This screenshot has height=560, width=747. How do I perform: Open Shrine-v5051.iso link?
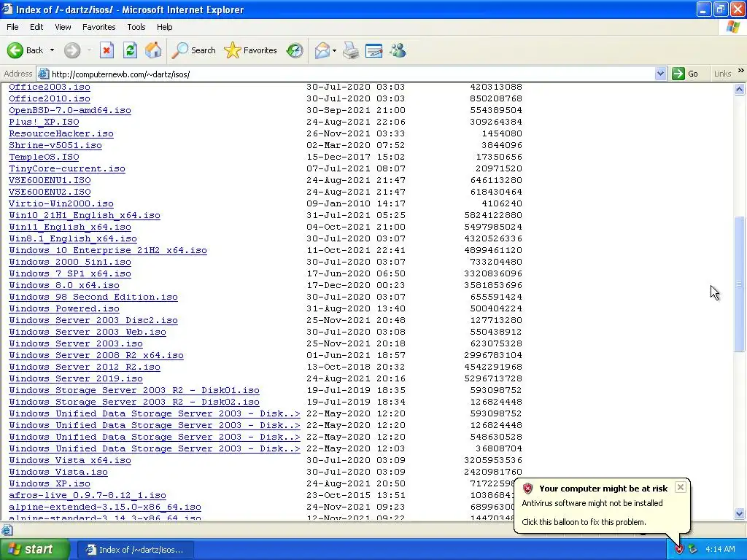[x=55, y=145]
